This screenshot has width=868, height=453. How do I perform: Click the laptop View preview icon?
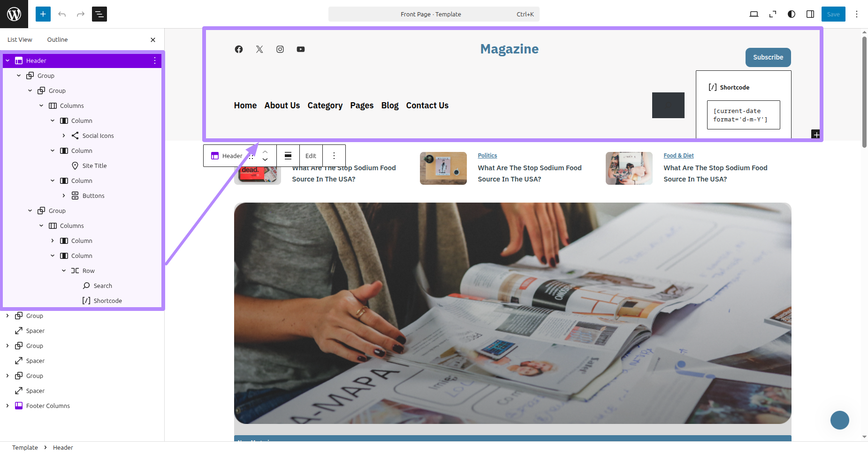coord(754,14)
